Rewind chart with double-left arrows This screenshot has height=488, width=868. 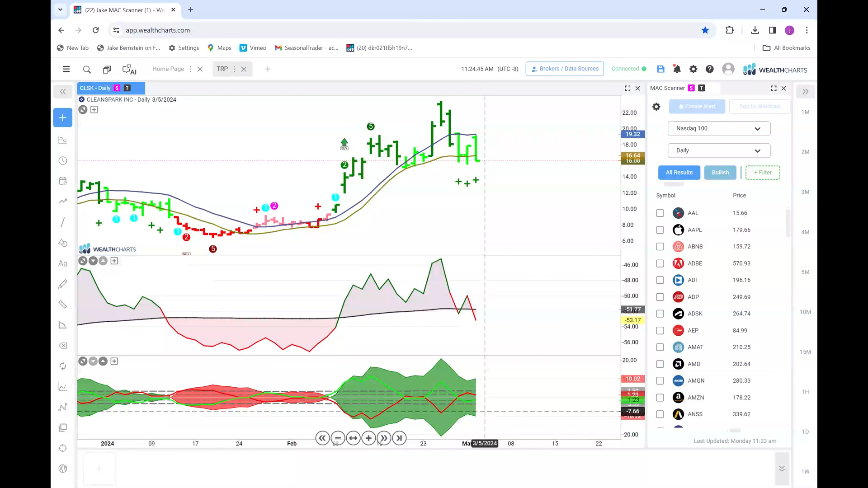(322, 438)
